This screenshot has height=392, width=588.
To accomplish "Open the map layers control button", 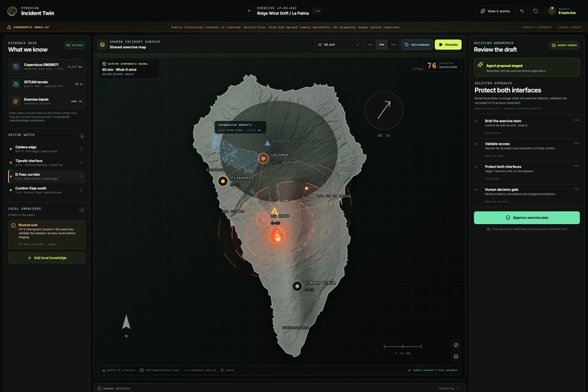I will (x=456, y=356).
